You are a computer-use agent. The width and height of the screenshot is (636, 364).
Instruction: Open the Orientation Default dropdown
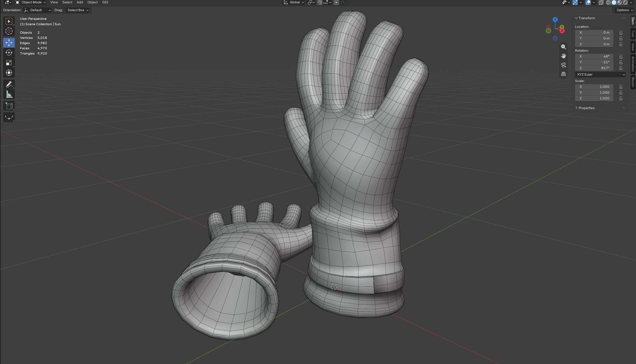point(37,10)
